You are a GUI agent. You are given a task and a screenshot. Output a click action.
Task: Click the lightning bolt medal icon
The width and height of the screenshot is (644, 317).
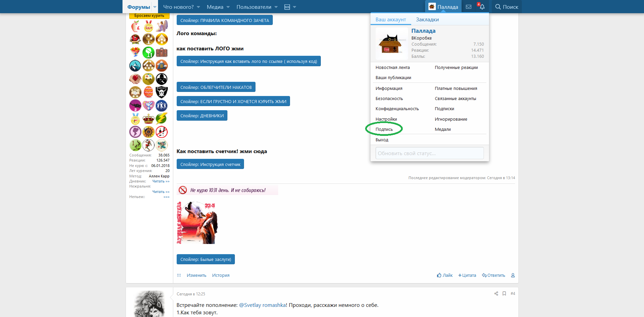point(162,119)
